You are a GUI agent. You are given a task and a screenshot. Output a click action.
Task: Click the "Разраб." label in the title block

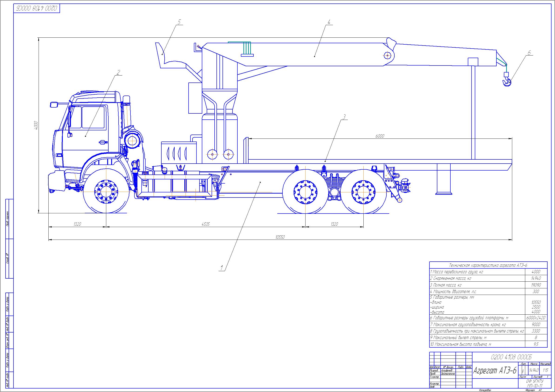click(x=434, y=370)
